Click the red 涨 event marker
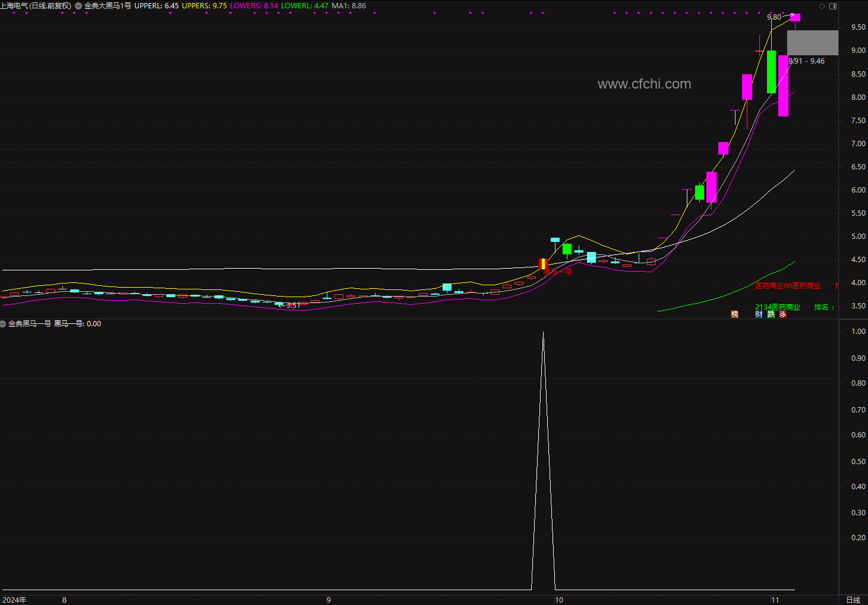Image resolution: width=868 pixels, height=605 pixels. (x=783, y=314)
